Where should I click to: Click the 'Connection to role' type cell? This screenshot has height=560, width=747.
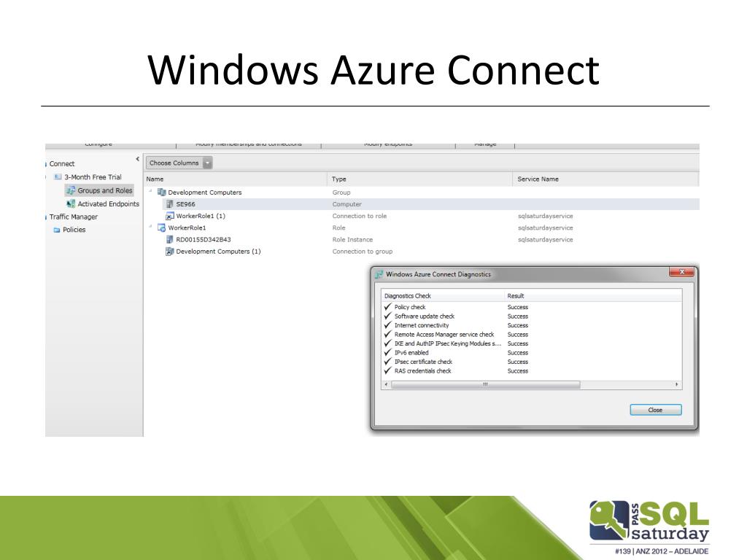click(x=360, y=216)
